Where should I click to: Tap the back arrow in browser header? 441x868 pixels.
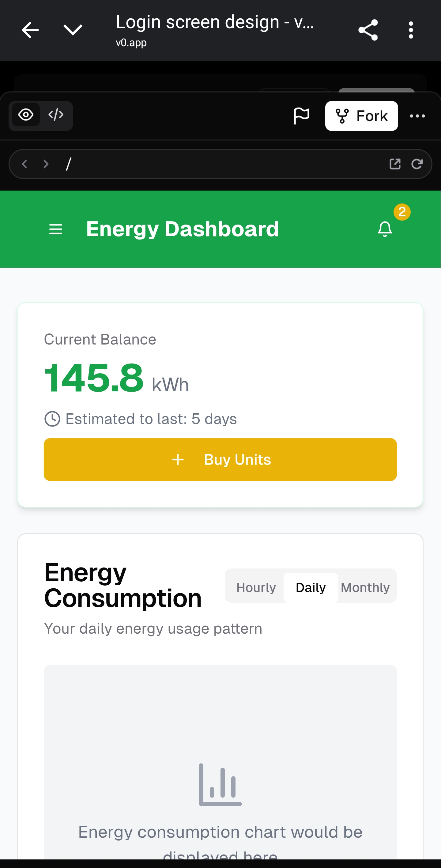coord(30,30)
